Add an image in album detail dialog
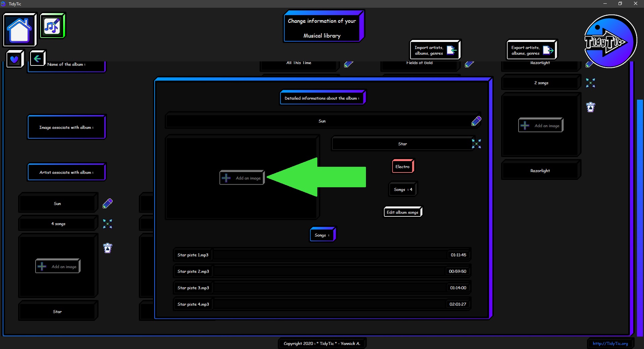Viewport: 644px width, 349px height. pyautogui.click(x=242, y=178)
